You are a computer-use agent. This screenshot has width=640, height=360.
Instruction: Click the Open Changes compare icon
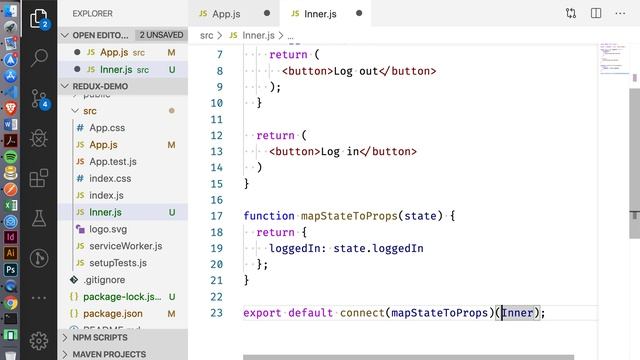point(571,13)
